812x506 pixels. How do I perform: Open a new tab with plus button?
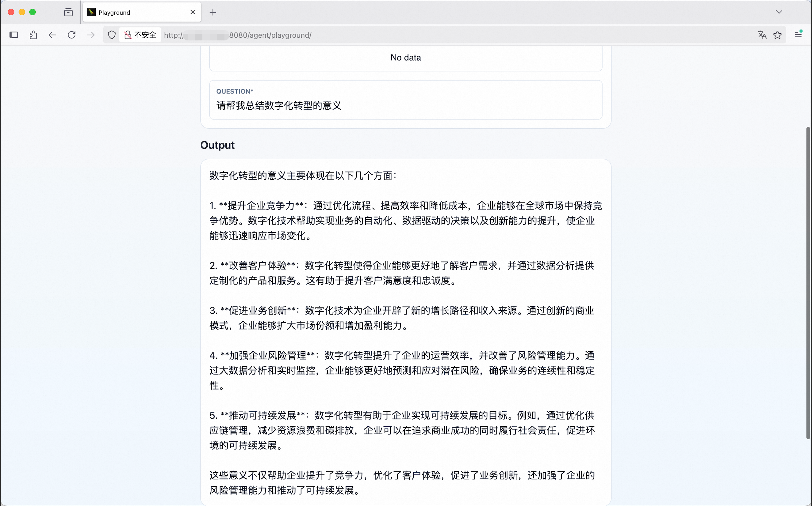coord(213,12)
